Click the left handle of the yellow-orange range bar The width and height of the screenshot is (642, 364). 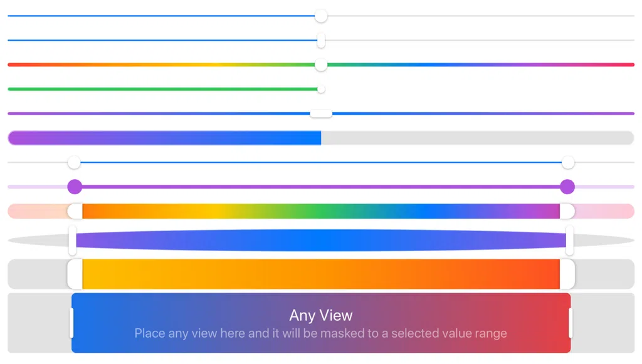click(75, 274)
